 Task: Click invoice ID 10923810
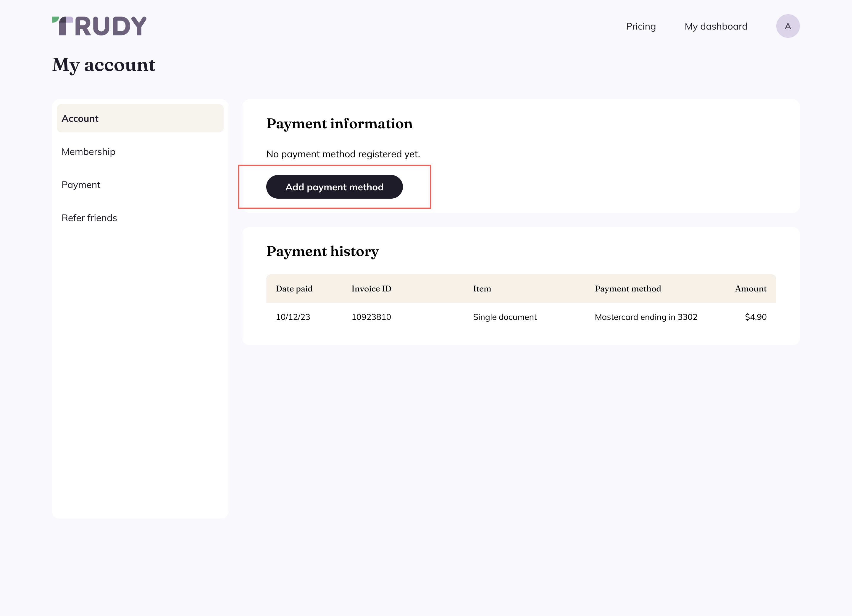coord(371,317)
